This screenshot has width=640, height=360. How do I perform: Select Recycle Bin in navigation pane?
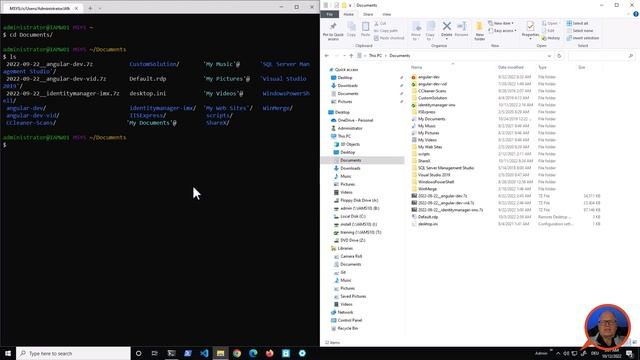click(x=347, y=328)
